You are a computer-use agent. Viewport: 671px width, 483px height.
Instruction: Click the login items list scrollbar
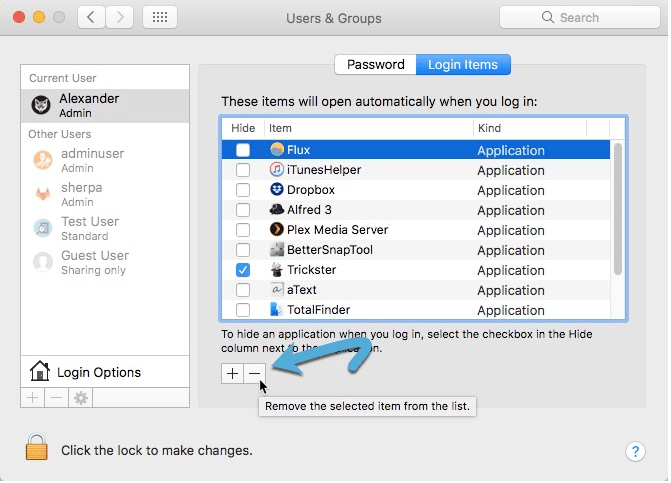[618, 209]
